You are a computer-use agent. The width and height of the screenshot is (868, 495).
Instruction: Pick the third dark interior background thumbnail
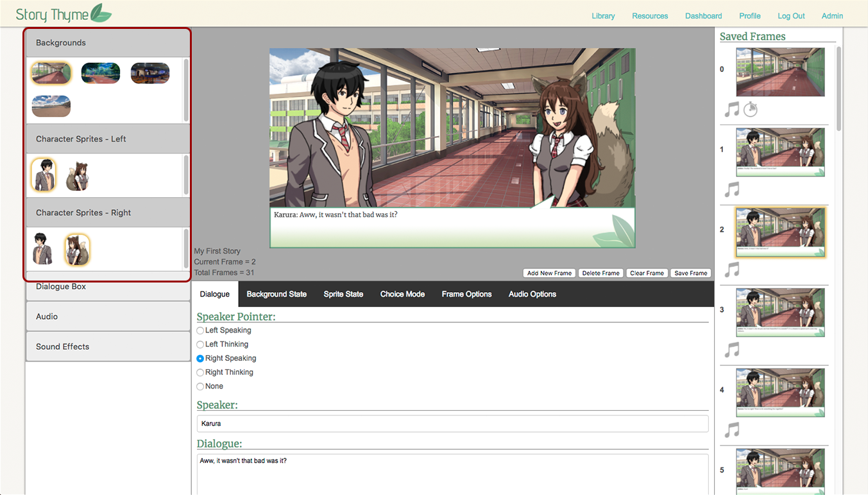pos(150,73)
